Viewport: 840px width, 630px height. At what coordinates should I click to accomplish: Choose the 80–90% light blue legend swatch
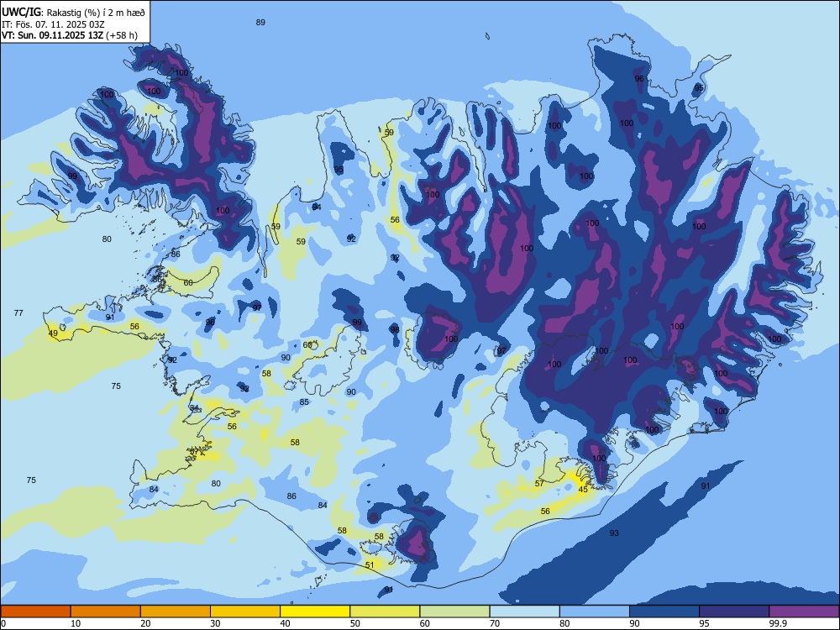pyautogui.click(x=595, y=612)
